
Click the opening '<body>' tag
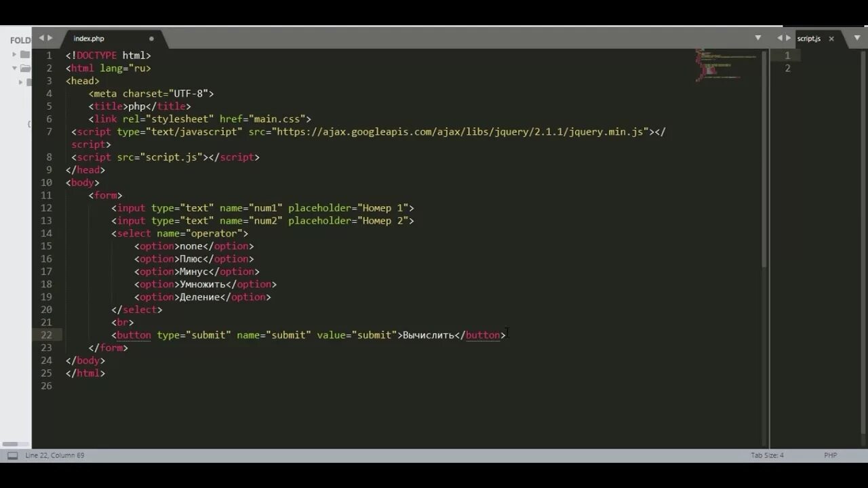pos(83,183)
